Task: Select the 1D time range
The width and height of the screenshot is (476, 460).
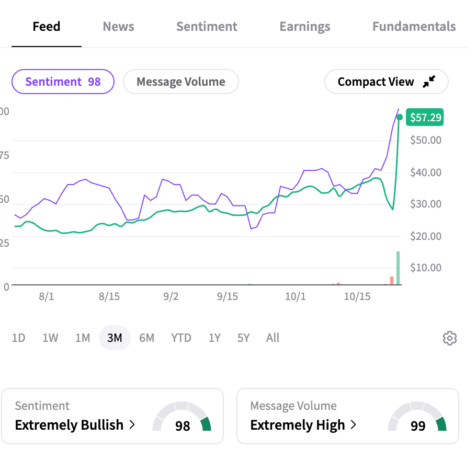Action: point(18,338)
